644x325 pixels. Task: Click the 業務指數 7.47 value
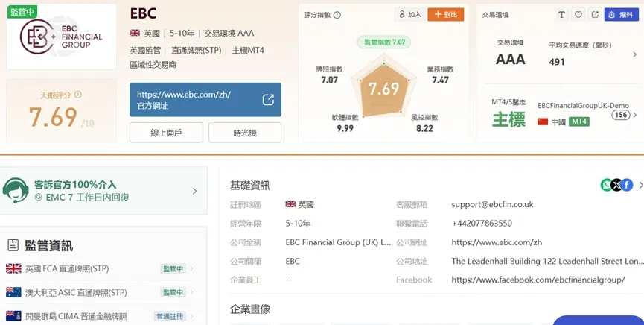pos(440,80)
